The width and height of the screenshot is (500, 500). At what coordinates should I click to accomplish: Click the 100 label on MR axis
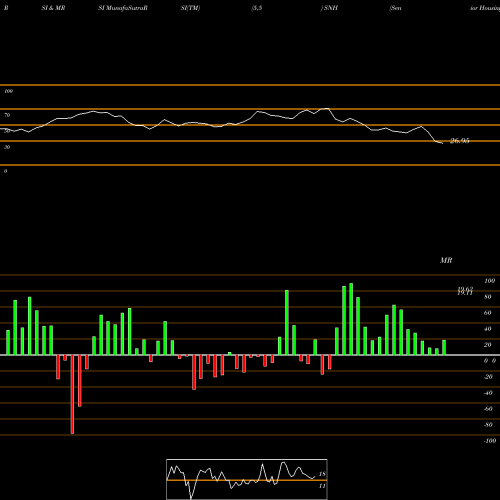click(489, 281)
